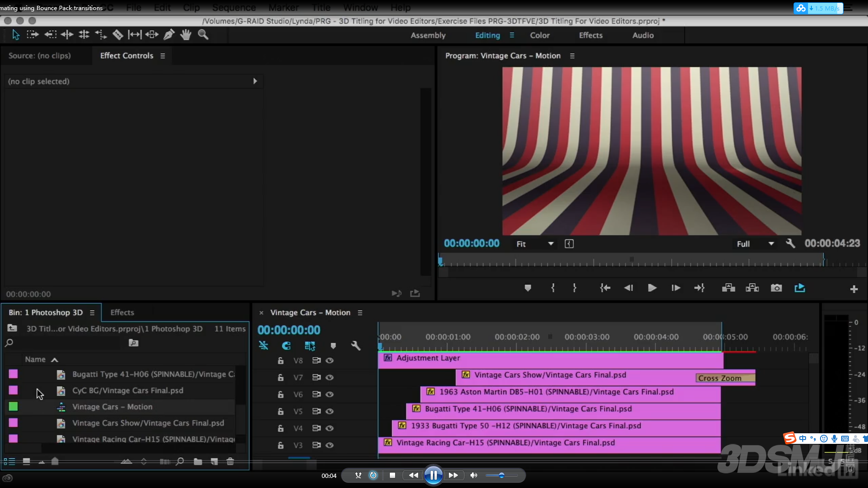Toggle V7 track output eye
Screen dimensions: 868x488
[329, 377]
